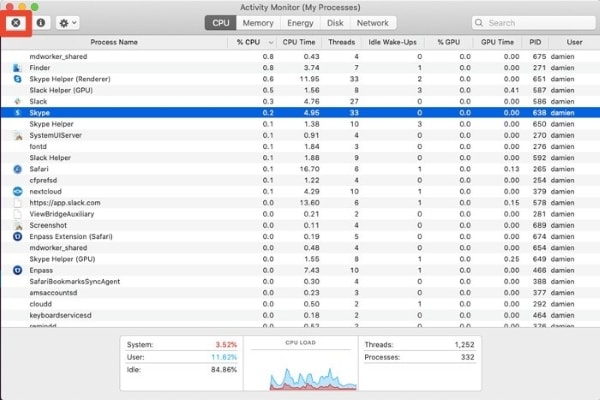Image resolution: width=600 pixels, height=400 pixels.
Task: Sort by the CPU Time column
Action: (x=299, y=42)
